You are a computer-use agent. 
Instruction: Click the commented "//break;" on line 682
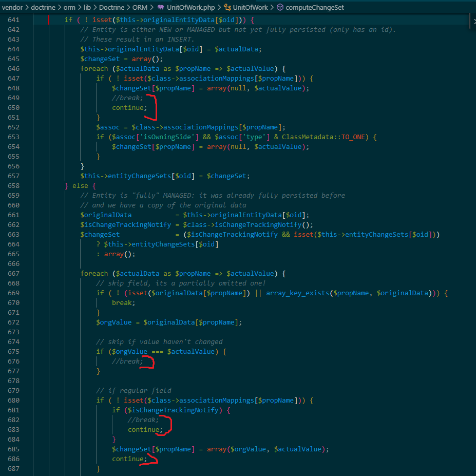pyautogui.click(x=143, y=420)
